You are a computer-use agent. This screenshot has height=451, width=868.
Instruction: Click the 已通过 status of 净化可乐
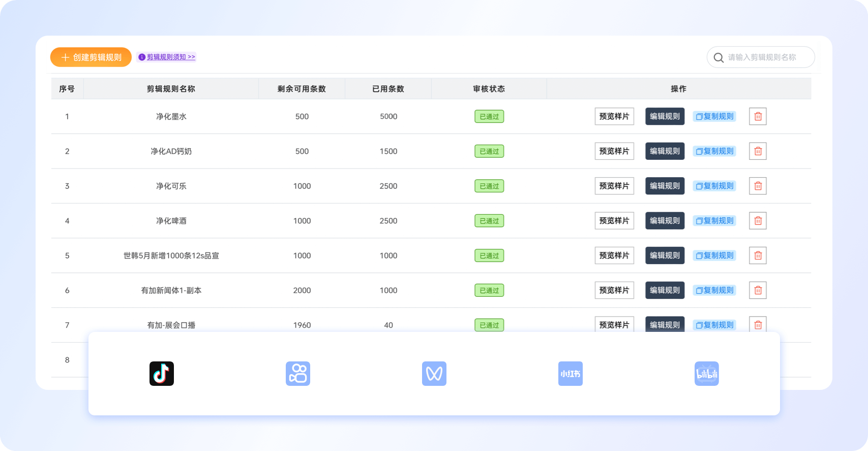pyautogui.click(x=489, y=186)
